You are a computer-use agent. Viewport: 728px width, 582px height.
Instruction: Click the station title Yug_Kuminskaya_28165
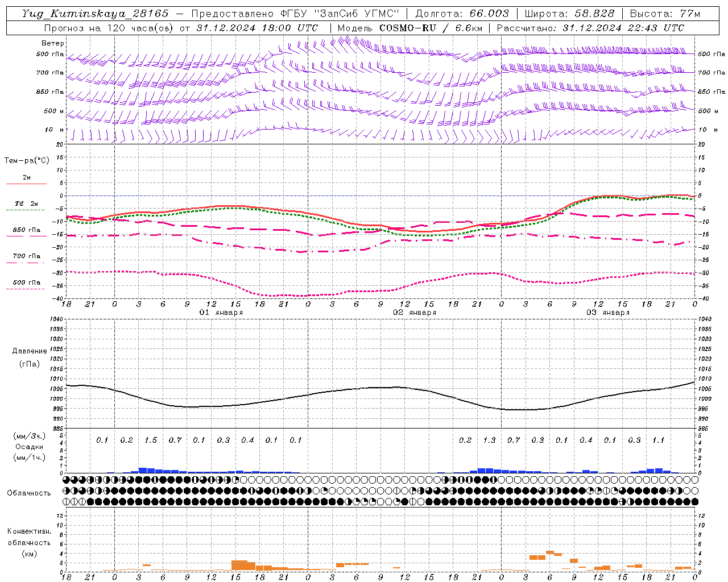(x=95, y=14)
